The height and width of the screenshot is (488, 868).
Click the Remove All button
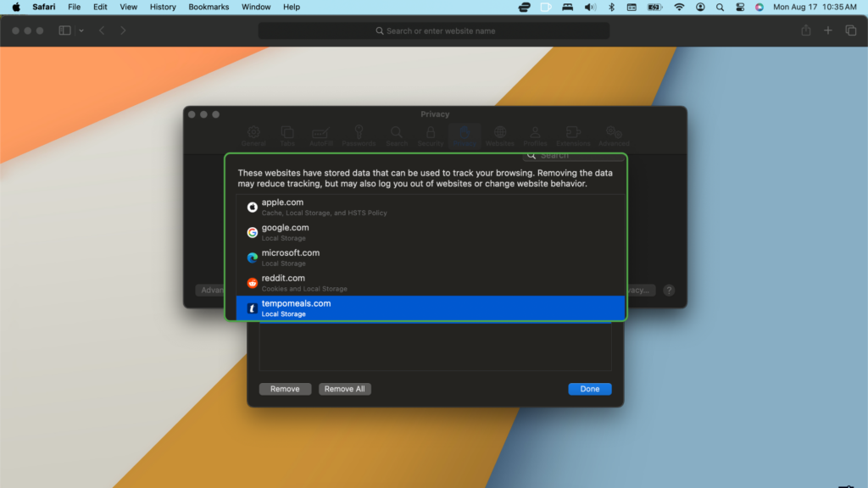point(344,389)
